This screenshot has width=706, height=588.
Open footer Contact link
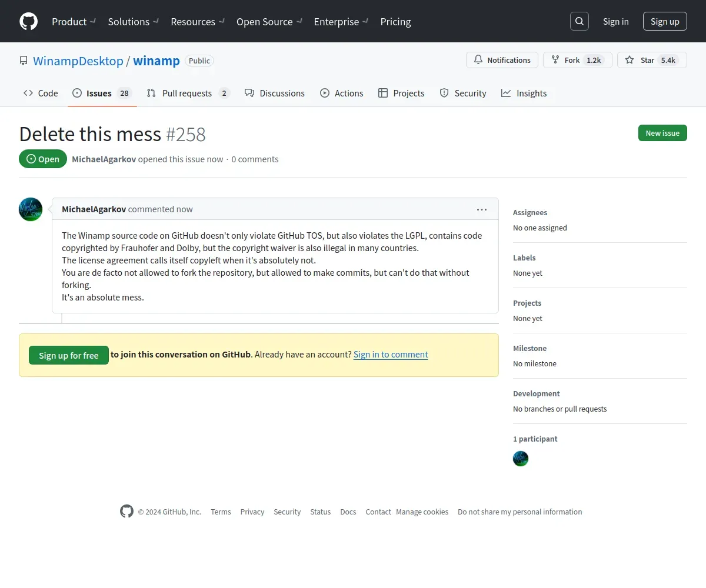tap(378, 512)
